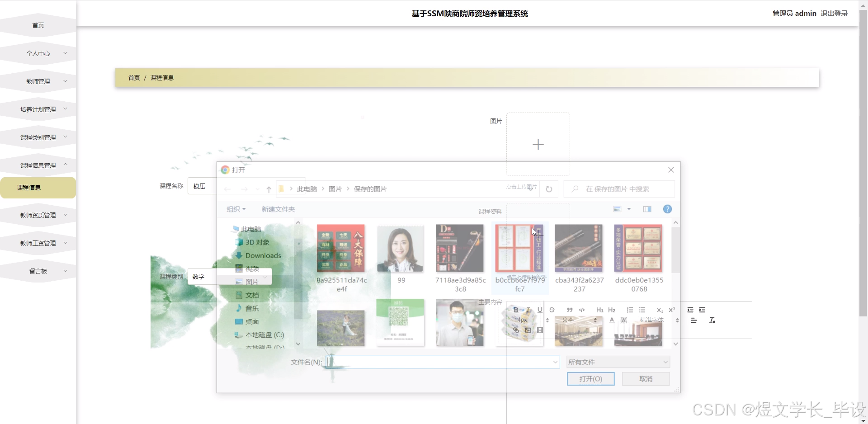Screen dimensions: 868x424
Task: Select the file cba343f2a6237237
Action: [x=579, y=259]
